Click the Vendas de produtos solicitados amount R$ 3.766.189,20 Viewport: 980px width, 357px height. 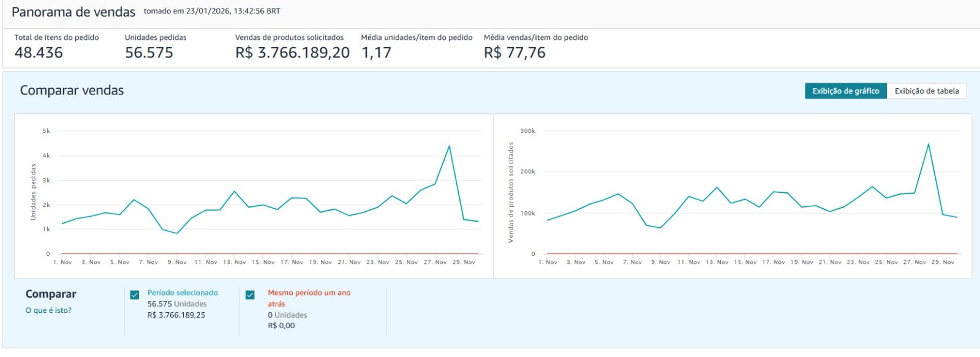292,53
